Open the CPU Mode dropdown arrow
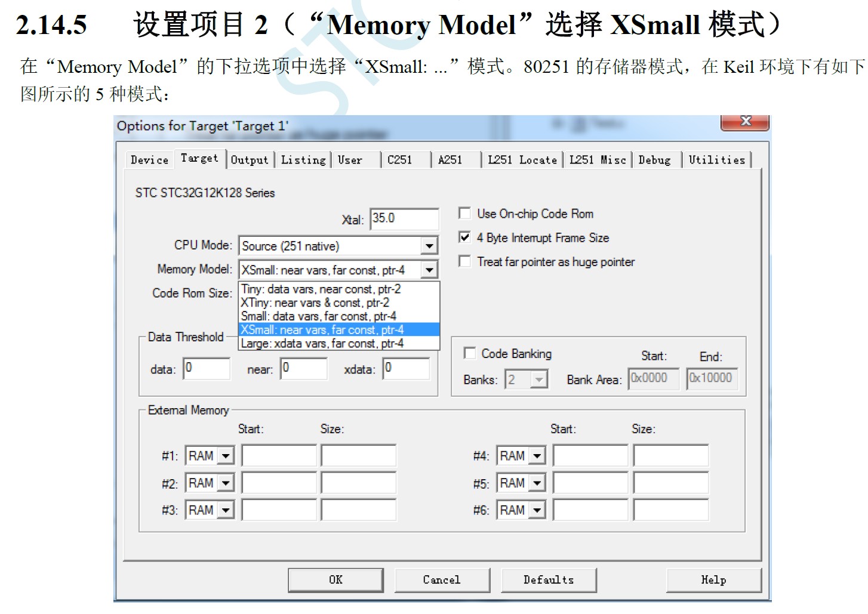This screenshot has height=614, width=868. (429, 246)
